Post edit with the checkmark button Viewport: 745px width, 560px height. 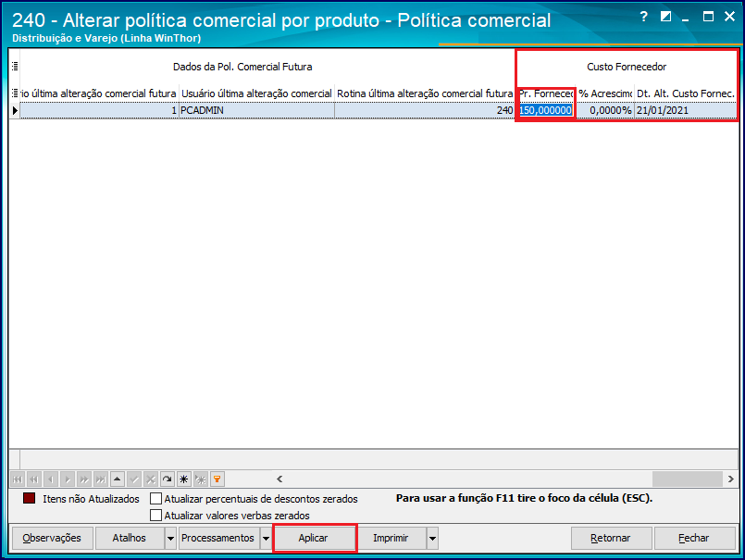(134, 479)
